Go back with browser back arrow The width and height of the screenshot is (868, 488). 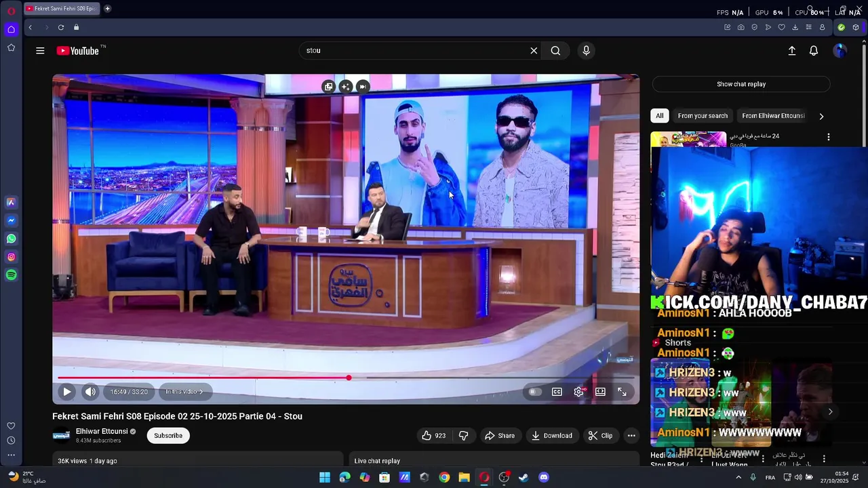coord(30,27)
